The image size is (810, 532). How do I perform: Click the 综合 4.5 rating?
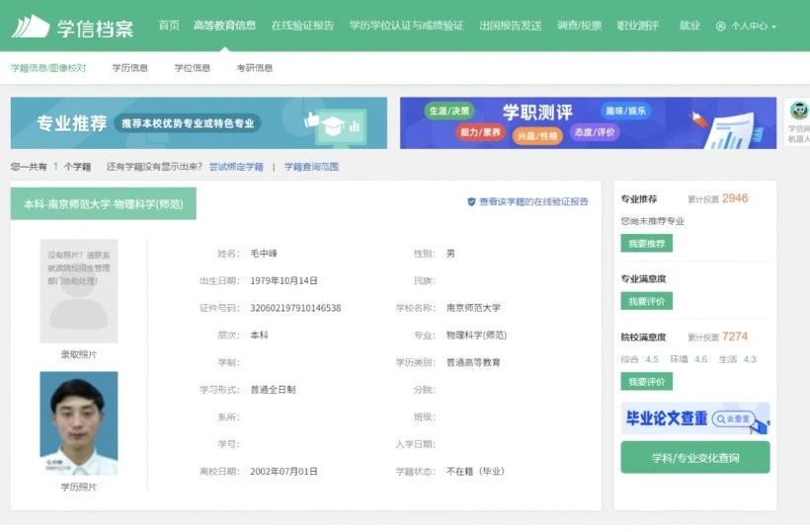[639, 359]
